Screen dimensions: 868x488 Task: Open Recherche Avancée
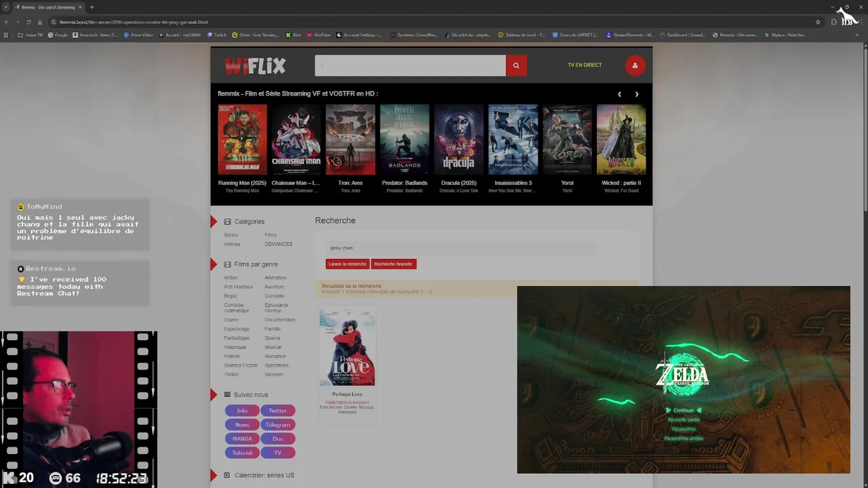point(393,264)
